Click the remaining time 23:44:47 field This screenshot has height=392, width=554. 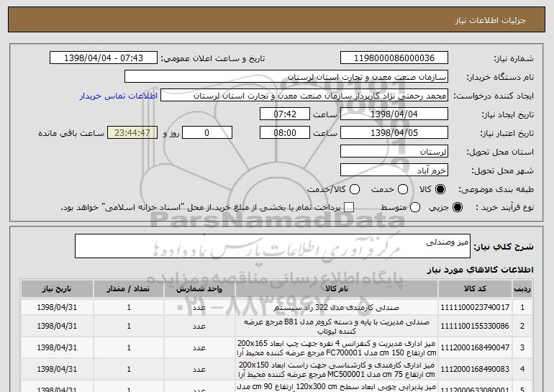point(132,133)
